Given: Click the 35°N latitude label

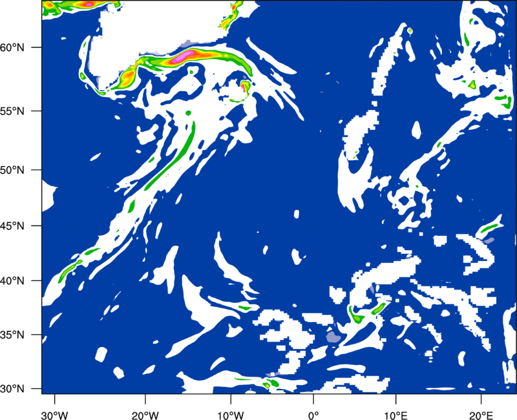Looking at the screenshot, I should pos(12,335).
